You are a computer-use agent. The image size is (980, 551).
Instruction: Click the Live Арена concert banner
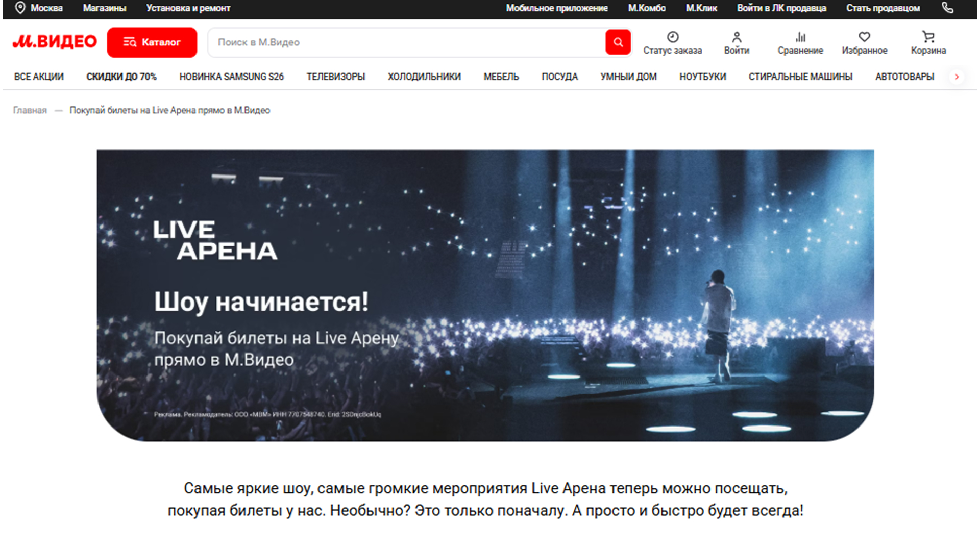485,295
